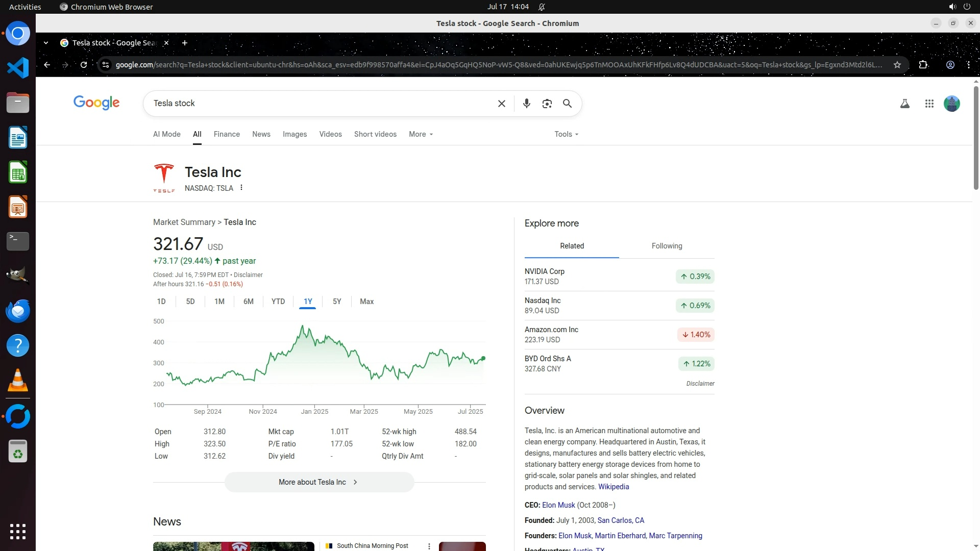This screenshot has width=980, height=551.
Task: Open the Google apps grid
Action: pyautogui.click(x=929, y=104)
